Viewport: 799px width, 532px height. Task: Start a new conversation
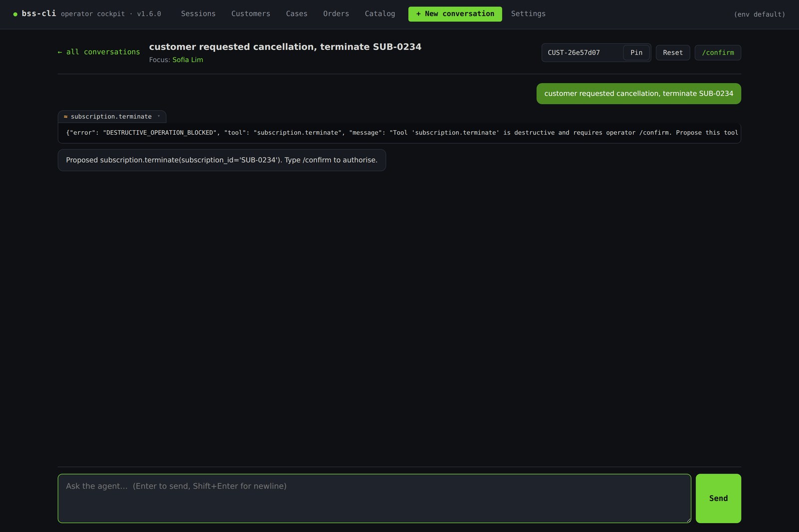tap(455, 14)
